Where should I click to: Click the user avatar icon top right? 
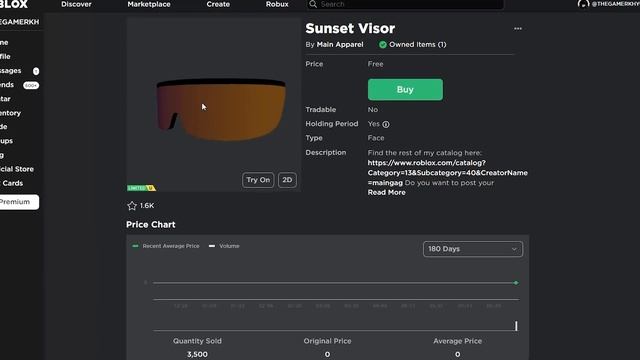(583, 4)
